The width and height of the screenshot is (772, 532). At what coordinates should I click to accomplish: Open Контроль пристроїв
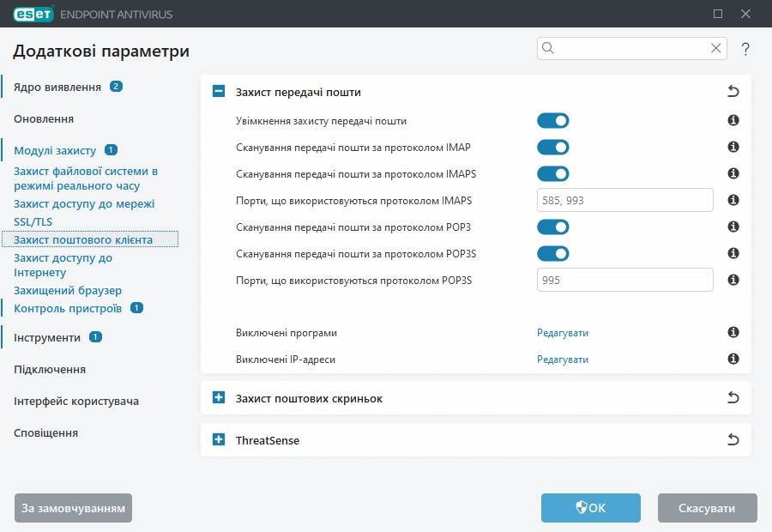(68, 309)
